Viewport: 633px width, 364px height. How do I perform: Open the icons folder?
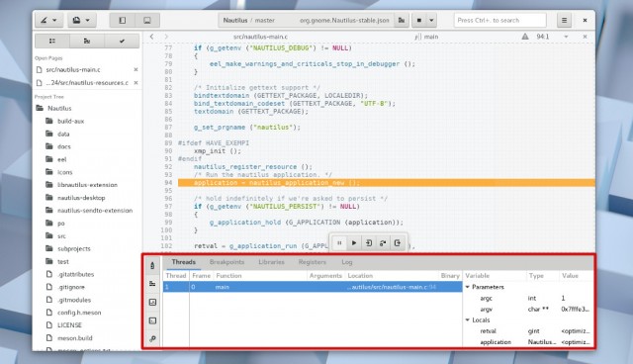(x=64, y=172)
